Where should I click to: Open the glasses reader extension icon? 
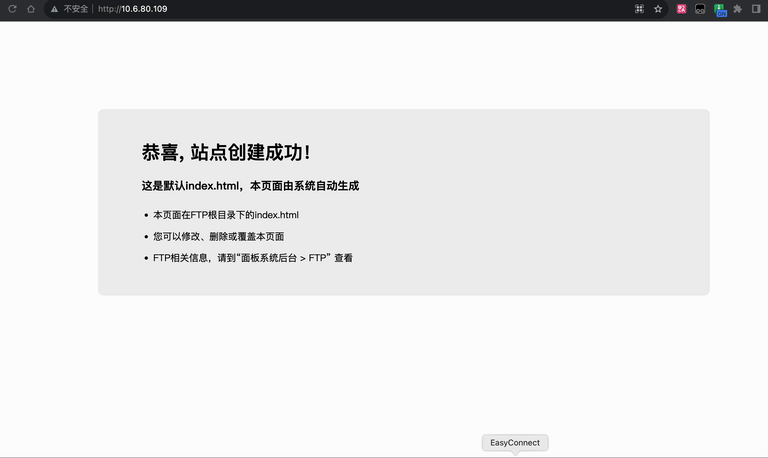pos(700,9)
